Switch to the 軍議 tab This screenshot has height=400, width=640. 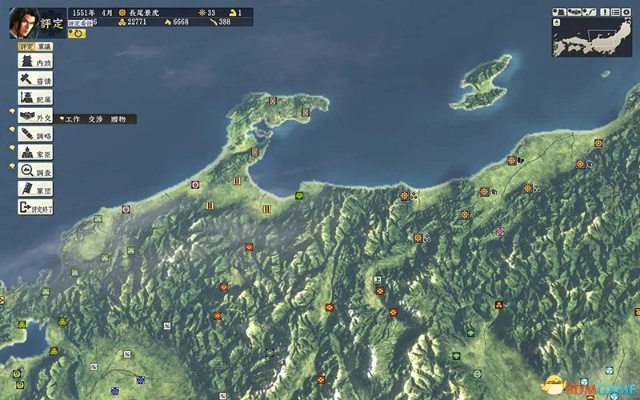click(46, 46)
